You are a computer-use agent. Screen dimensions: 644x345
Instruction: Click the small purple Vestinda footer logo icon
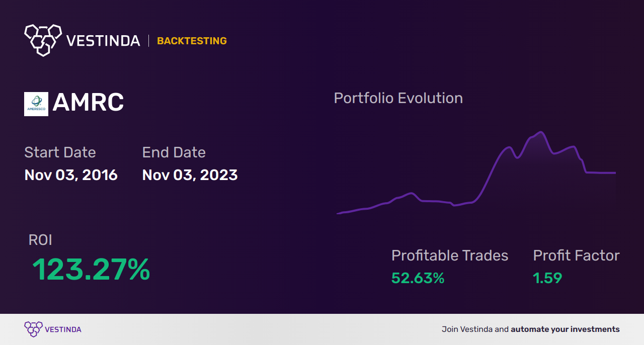point(33,329)
